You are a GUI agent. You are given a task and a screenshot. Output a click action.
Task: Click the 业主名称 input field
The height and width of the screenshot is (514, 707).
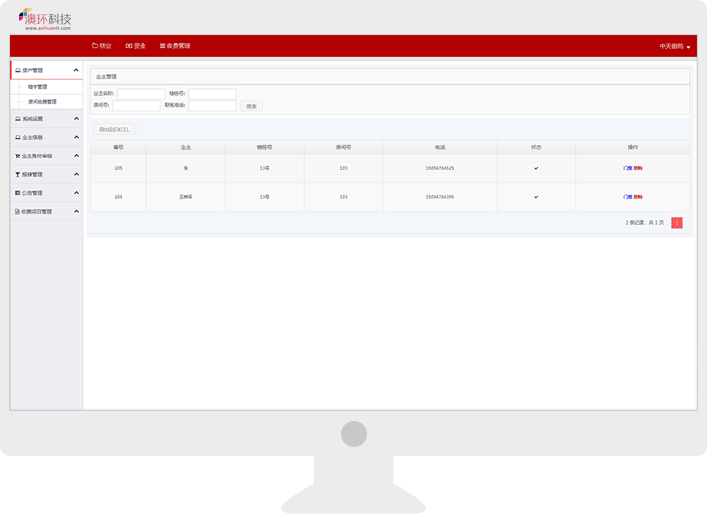pyautogui.click(x=141, y=94)
